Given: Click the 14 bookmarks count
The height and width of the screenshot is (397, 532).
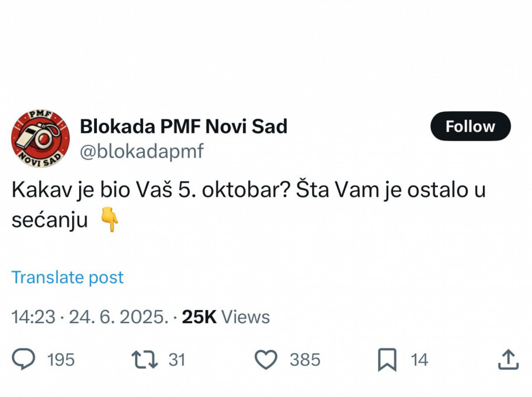Looking at the screenshot, I should [x=419, y=360].
